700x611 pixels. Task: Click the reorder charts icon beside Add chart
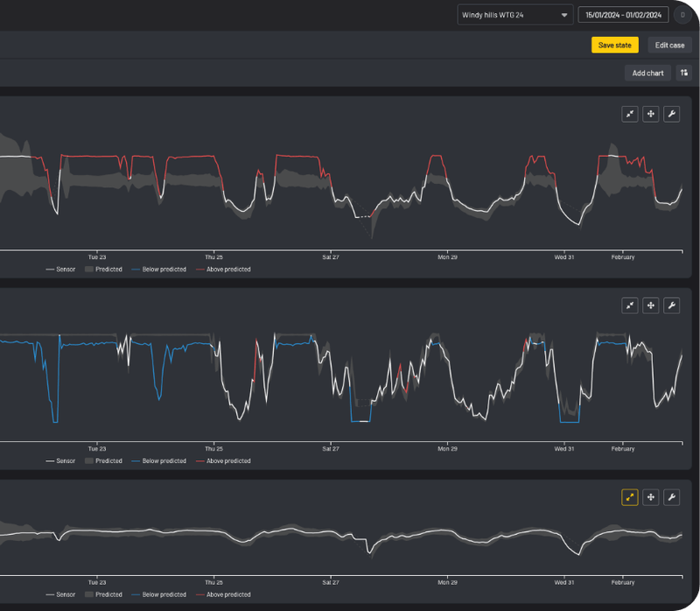coord(683,74)
